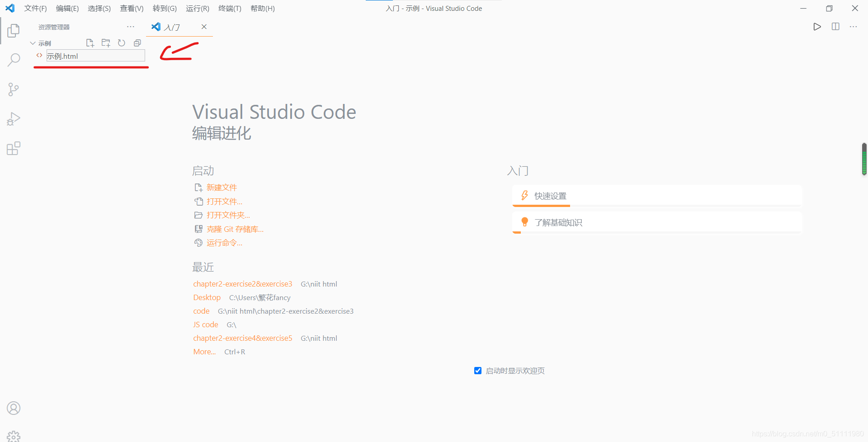Open recent chapter2-exercise4&exercise5 folder

click(243, 338)
